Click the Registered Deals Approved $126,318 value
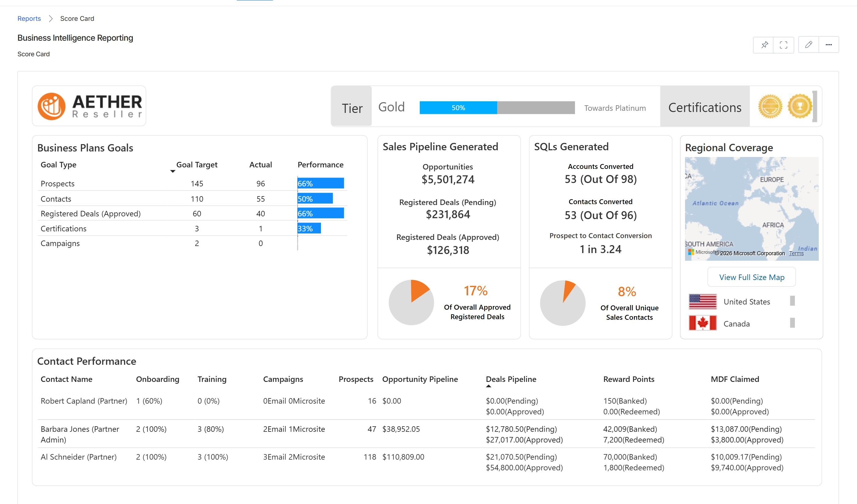The image size is (857, 504). (448, 250)
